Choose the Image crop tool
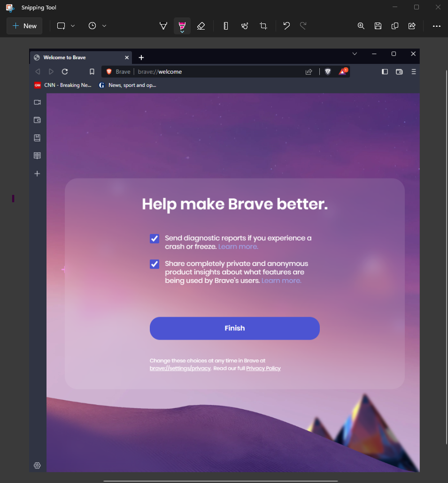This screenshot has width=448, height=483. [x=263, y=26]
